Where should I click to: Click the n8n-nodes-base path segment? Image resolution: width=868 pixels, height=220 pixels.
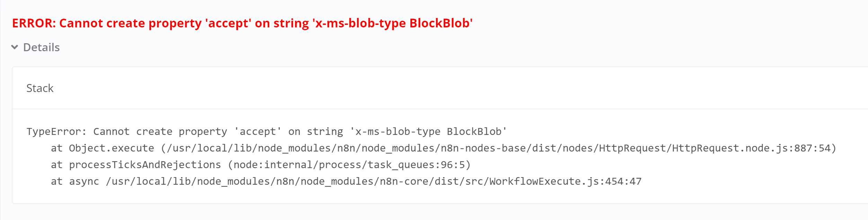[x=483, y=148]
